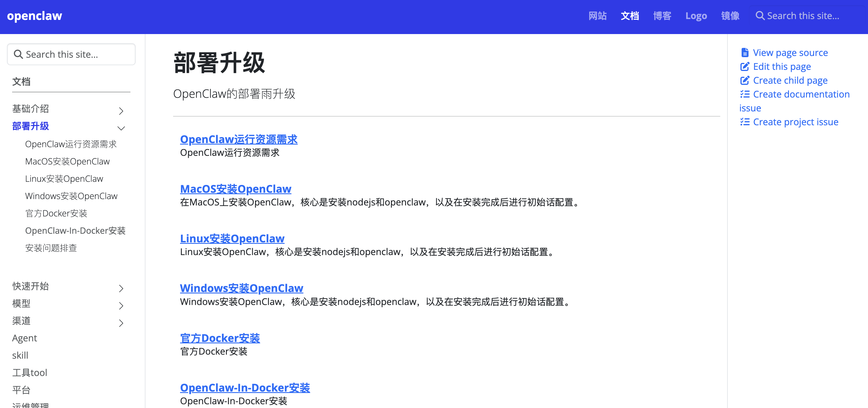Expand the 模型 sidebar section

pyautogui.click(x=121, y=306)
